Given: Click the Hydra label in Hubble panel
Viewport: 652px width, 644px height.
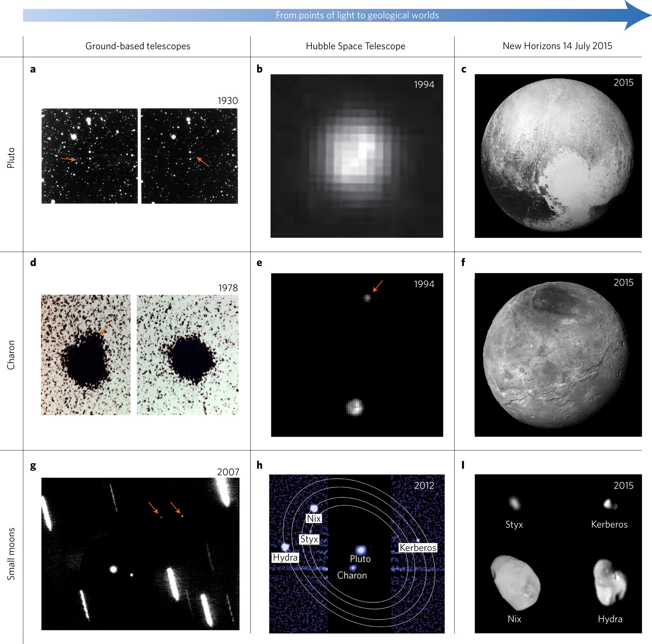Looking at the screenshot, I should [285, 557].
